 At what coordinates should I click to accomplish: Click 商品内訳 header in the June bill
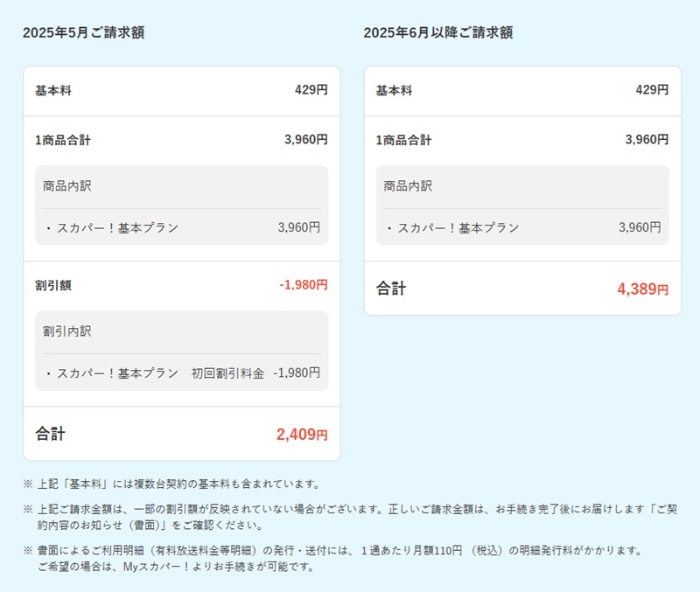click(409, 186)
